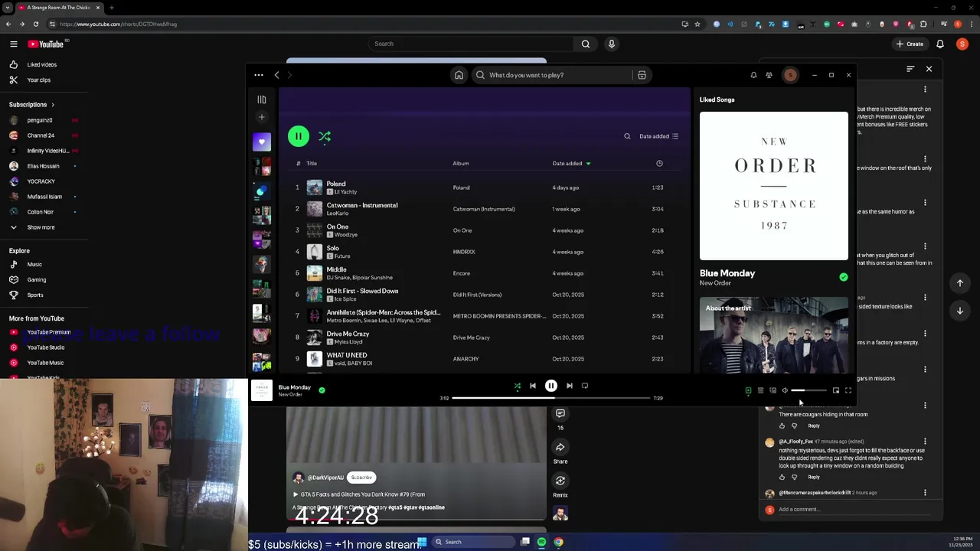Select Liked Songs heart tile in sidebar
Viewport: 980px width, 551px height.
click(x=262, y=142)
